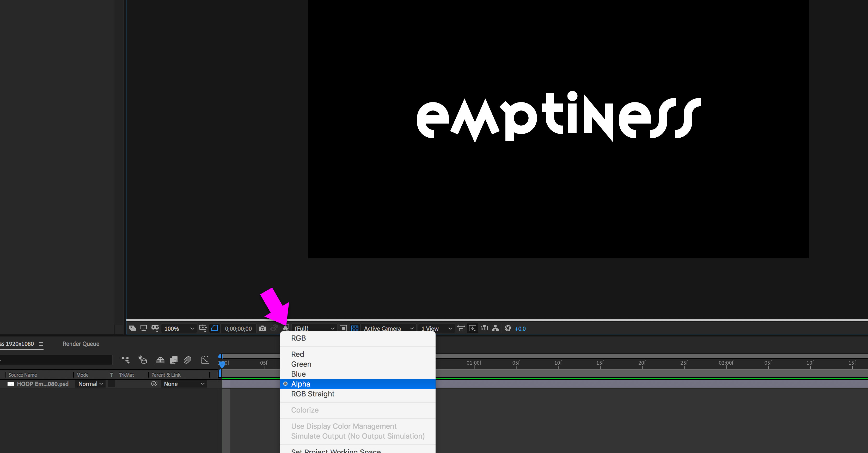Click the Reset Exposure aperture icon
This screenshot has height=453, width=868.
coord(508,328)
